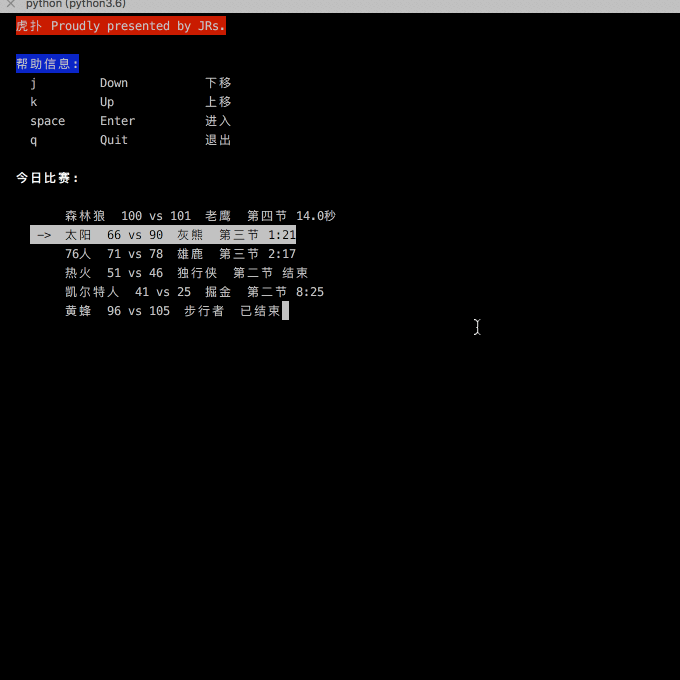Select the 凯尔特人 41 vs 25 掘金 game row
This screenshot has height=680, width=680.
(x=194, y=292)
